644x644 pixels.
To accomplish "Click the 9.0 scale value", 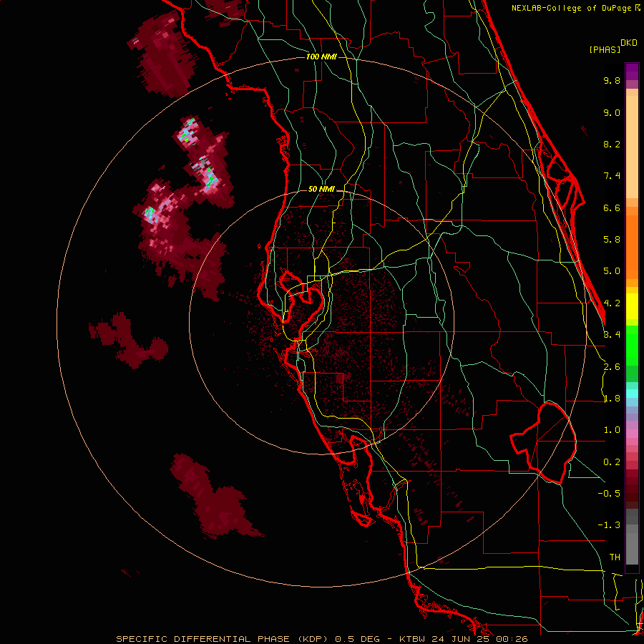I will click(x=612, y=112).
